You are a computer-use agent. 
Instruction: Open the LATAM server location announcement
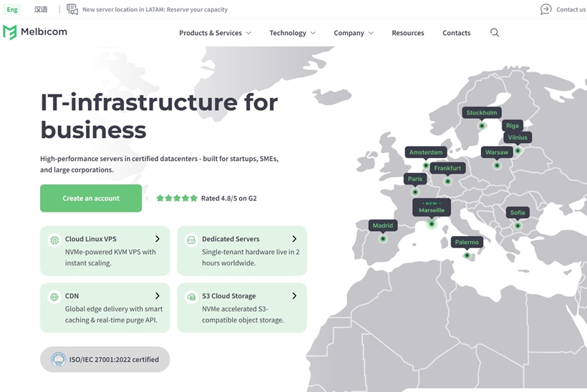click(x=155, y=9)
